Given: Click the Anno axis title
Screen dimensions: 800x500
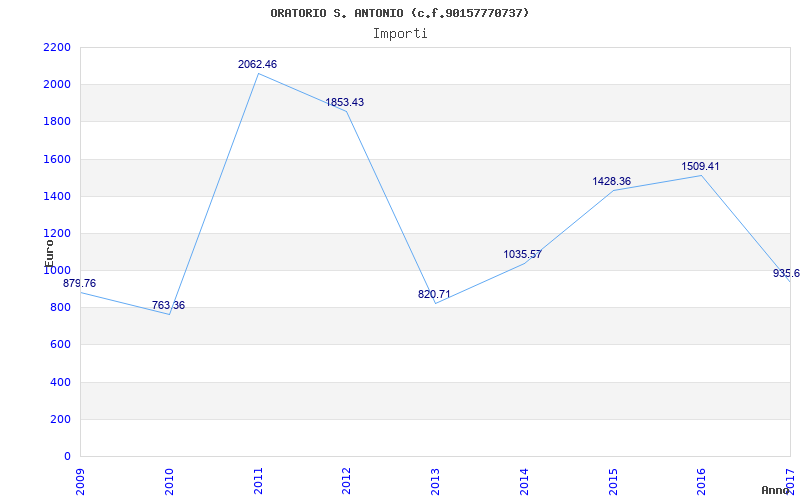Looking at the screenshot, I should [x=776, y=491].
